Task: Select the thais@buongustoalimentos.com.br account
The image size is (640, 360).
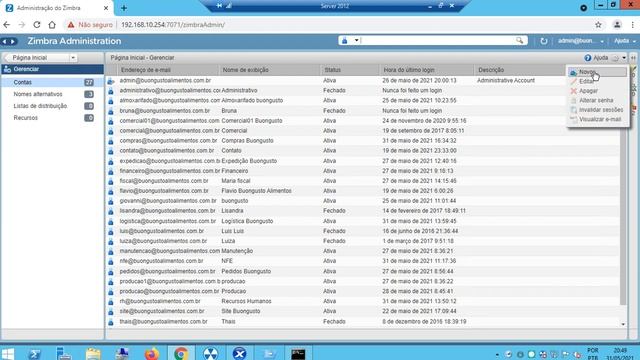Action: coord(363,322)
